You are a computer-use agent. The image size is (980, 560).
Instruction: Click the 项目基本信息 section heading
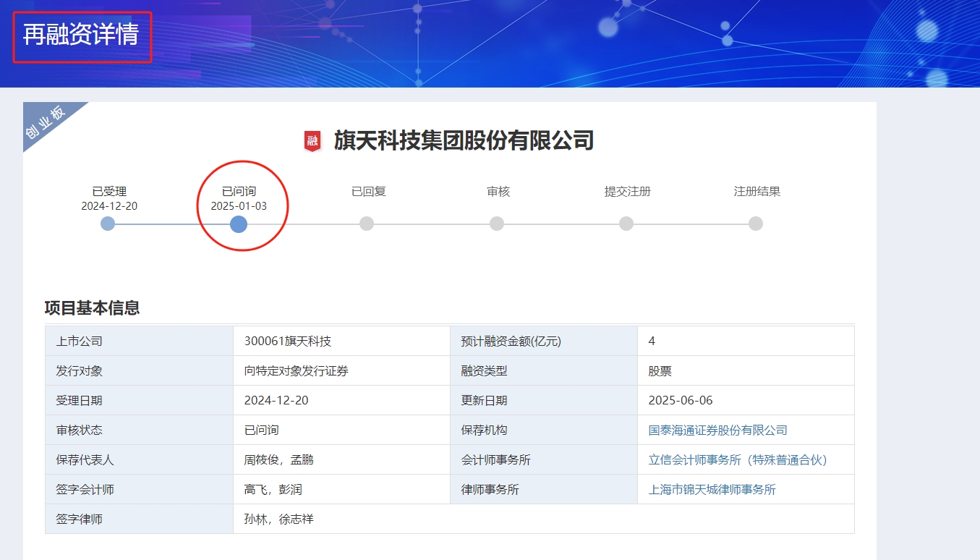tap(92, 308)
